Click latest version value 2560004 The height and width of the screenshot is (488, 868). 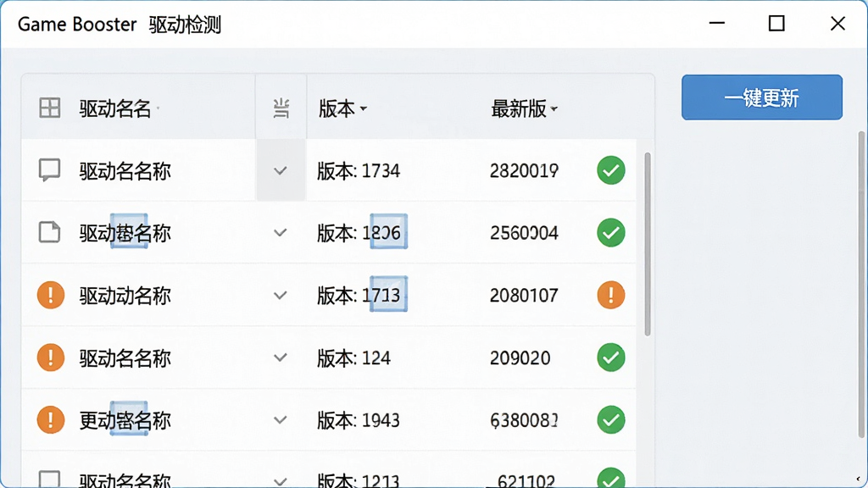click(x=524, y=233)
